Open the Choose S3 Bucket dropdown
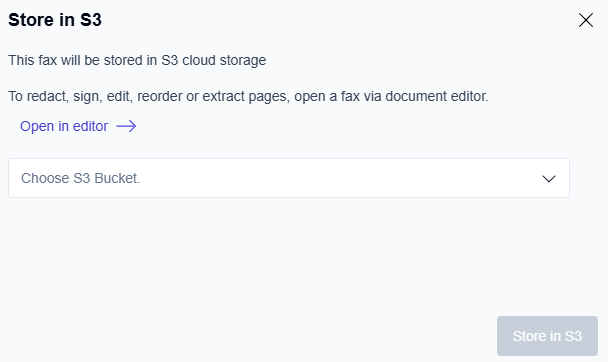 [289, 178]
